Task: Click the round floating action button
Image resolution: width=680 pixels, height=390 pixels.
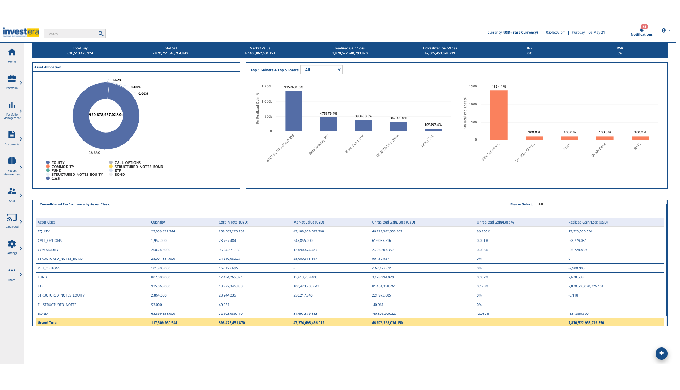Action: 661,354
